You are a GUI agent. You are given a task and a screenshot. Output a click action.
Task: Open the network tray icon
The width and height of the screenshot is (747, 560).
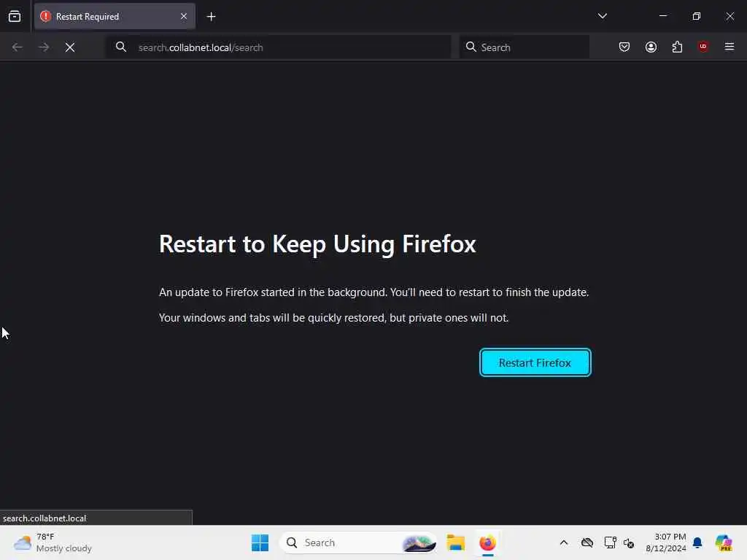click(x=610, y=542)
